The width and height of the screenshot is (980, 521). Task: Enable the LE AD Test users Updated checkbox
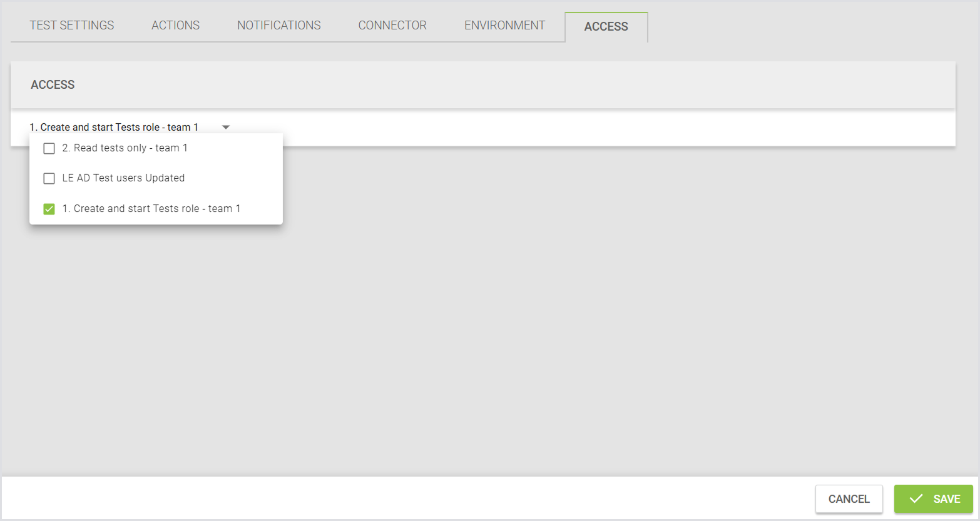(x=49, y=178)
